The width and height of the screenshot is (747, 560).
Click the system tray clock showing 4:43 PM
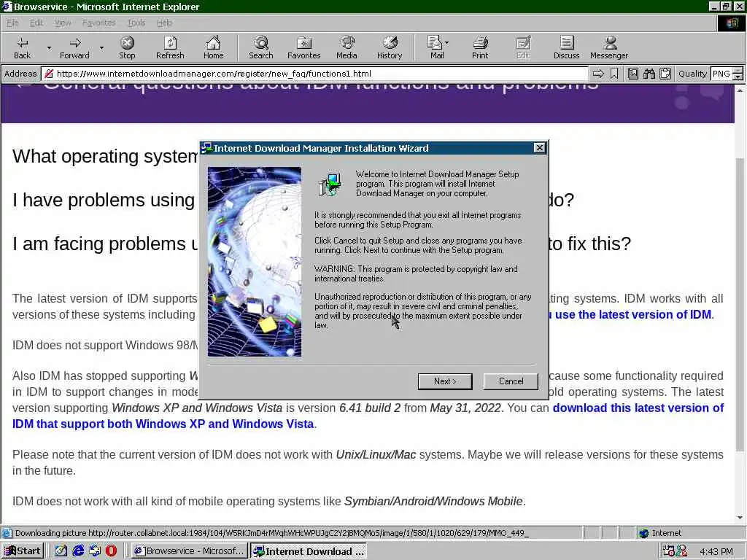point(716,551)
